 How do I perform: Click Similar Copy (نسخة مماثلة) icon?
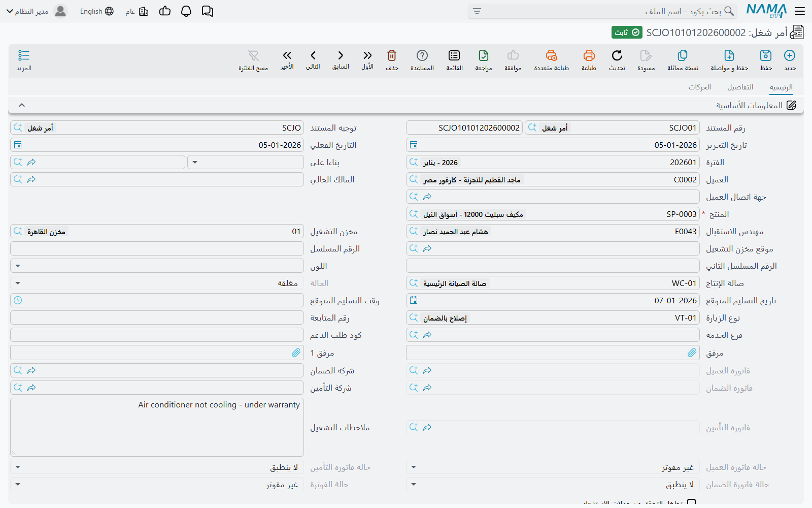(683, 55)
